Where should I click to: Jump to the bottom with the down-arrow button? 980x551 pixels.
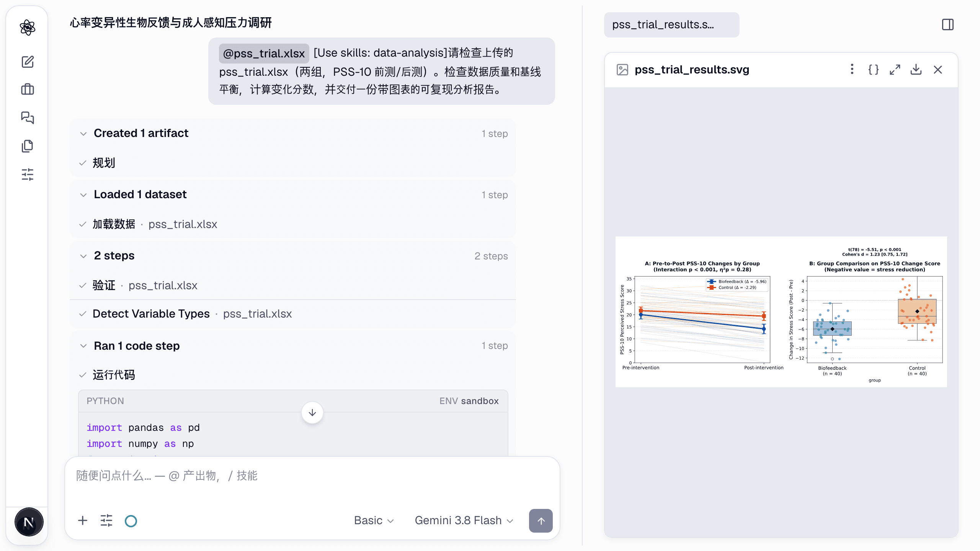(x=312, y=412)
